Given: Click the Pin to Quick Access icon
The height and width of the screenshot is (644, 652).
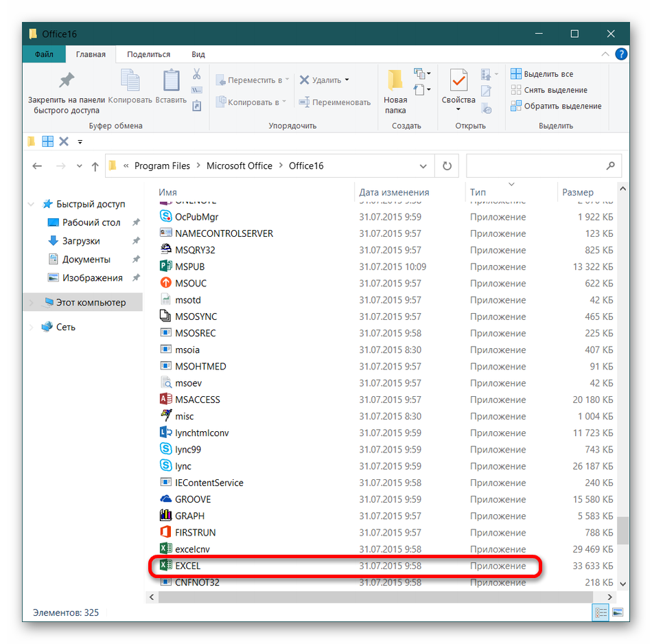Looking at the screenshot, I should point(66,81).
